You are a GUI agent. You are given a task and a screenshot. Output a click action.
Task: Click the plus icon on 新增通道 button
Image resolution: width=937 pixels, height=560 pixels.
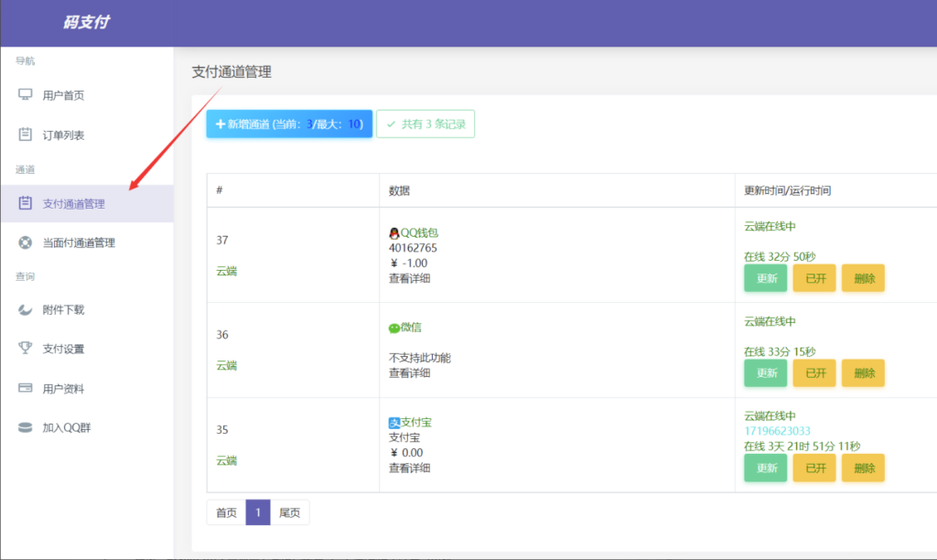[220, 124]
